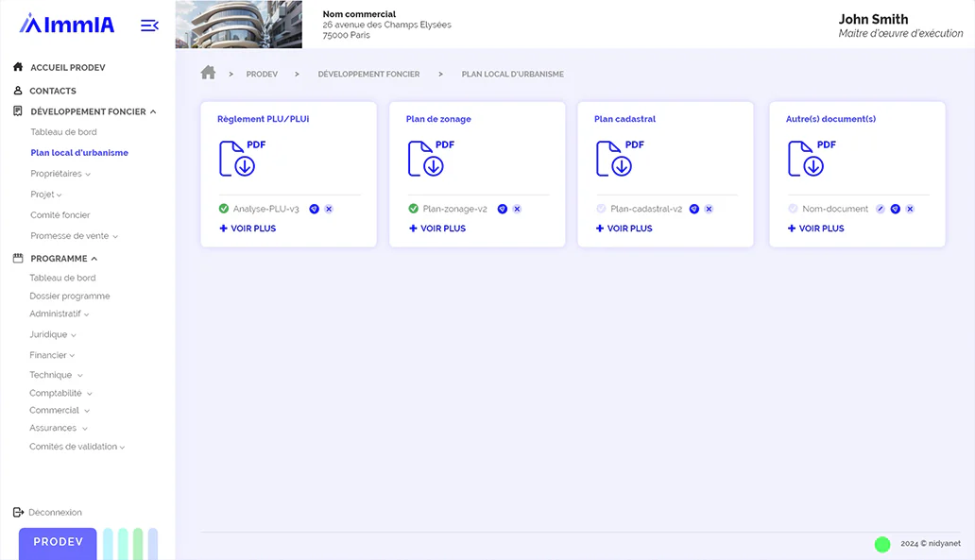The image size is (975, 560).
Task: Click Voir plus under Autre(s) document(s)
Action: click(816, 229)
